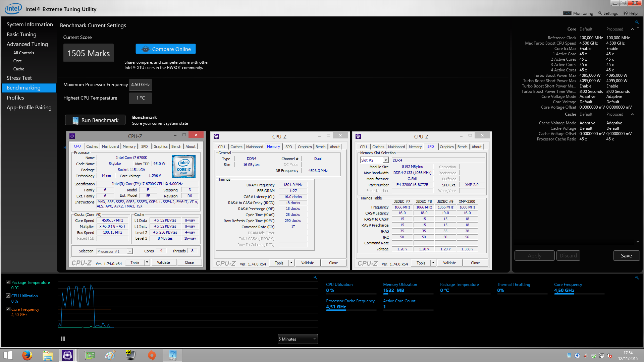Click settings panel scrollbar down arrow
The image size is (644, 362).
click(638, 242)
